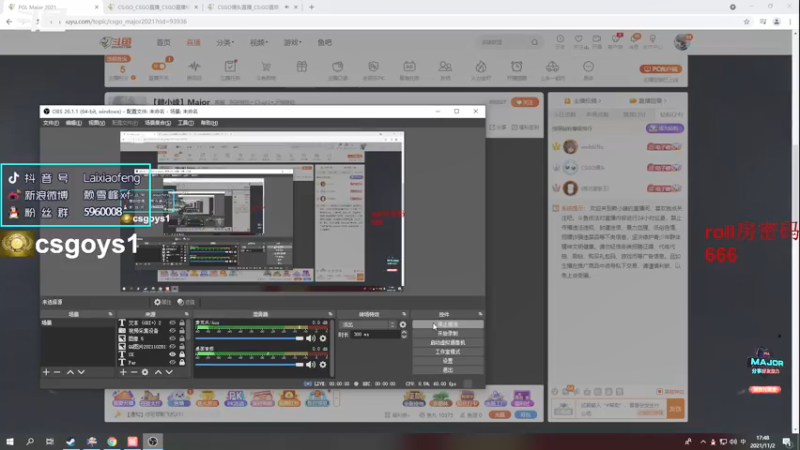Open OBS 设置 settings button
The width and height of the screenshot is (800, 450).
tap(447, 361)
